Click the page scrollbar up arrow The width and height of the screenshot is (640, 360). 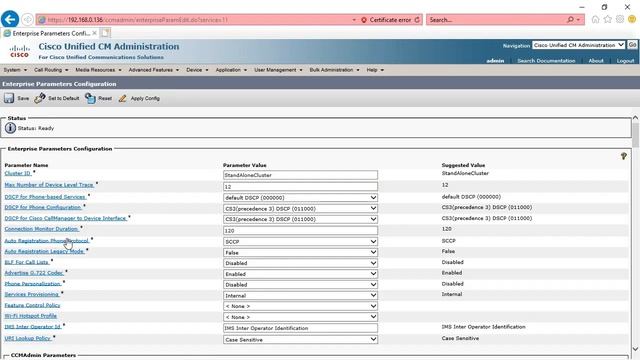tap(636, 118)
